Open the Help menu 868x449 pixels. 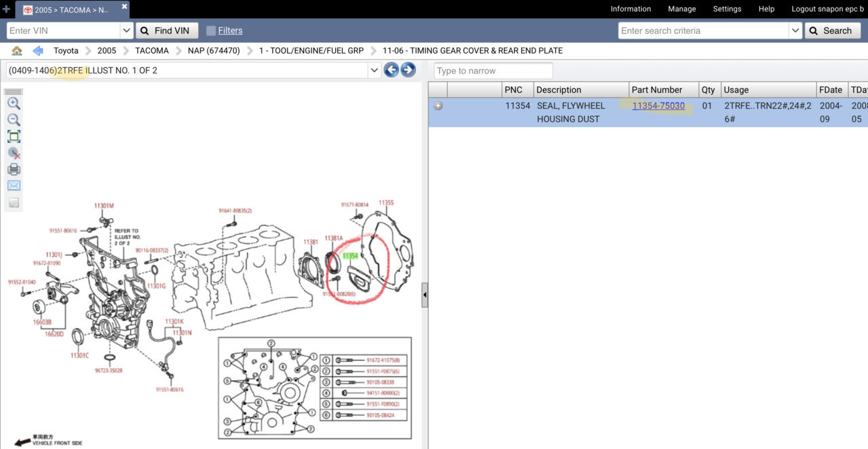click(766, 9)
